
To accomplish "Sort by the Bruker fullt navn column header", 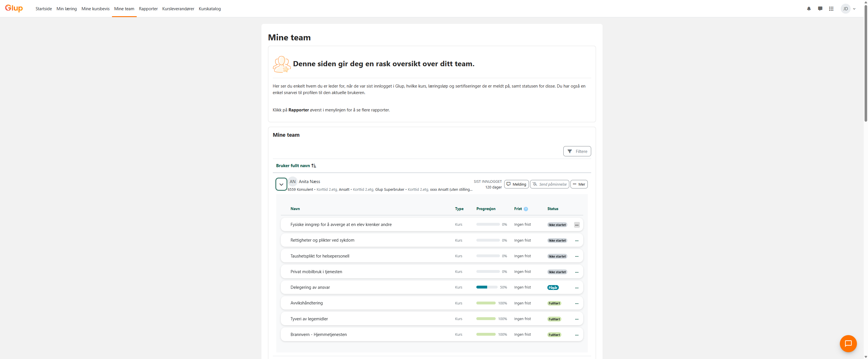I will pyautogui.click(x=293, y=165).
